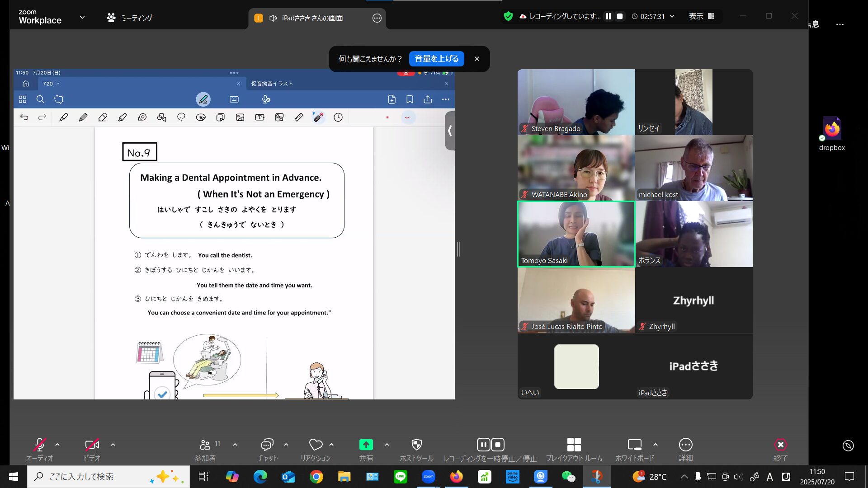Turn on the video camera
The image size is (868, 488).
92,445
